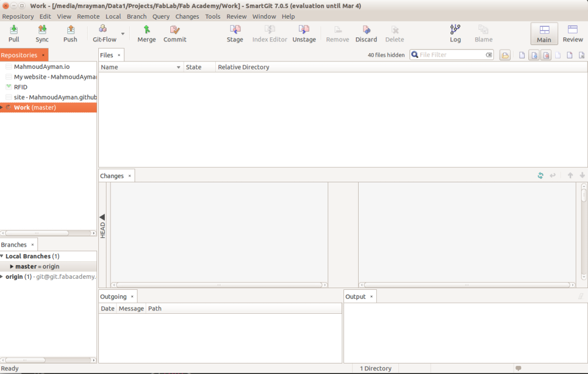Switch to the Review perspective
This screenshot has height=374, width=588.
(573, 34)
